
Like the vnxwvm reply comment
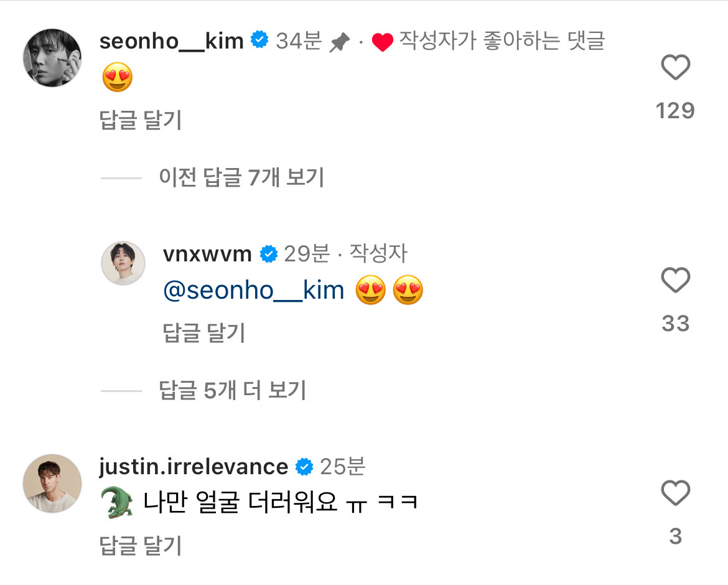pos(675,281)
